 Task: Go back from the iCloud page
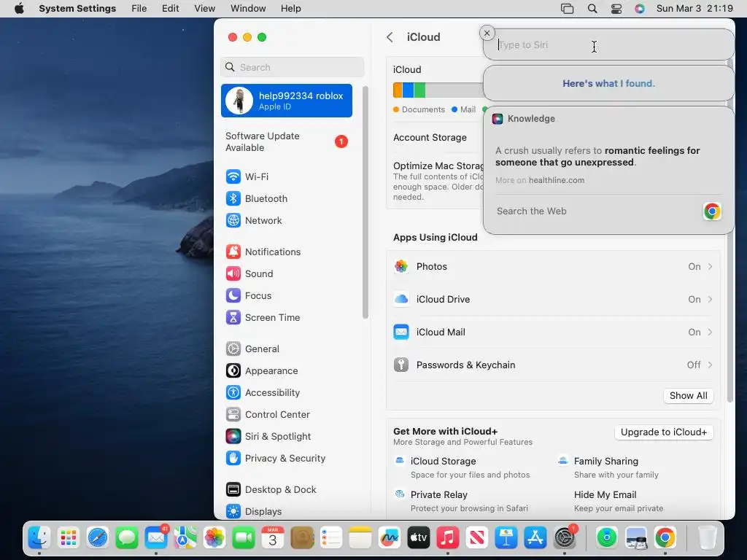click(390, 37)
